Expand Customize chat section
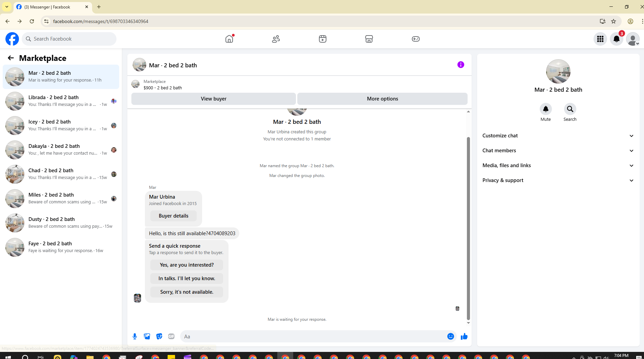 point(558,136)
